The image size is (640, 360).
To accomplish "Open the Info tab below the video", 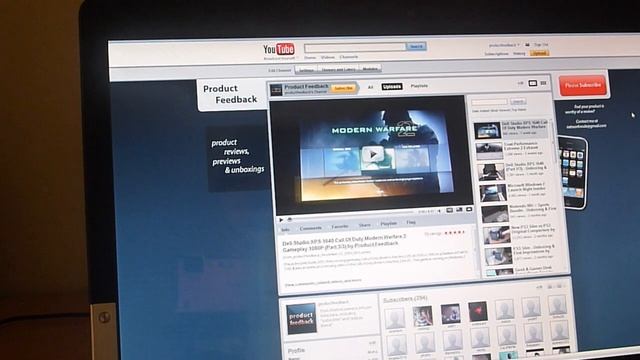I will pyautogui.click(x=285, y=229).
